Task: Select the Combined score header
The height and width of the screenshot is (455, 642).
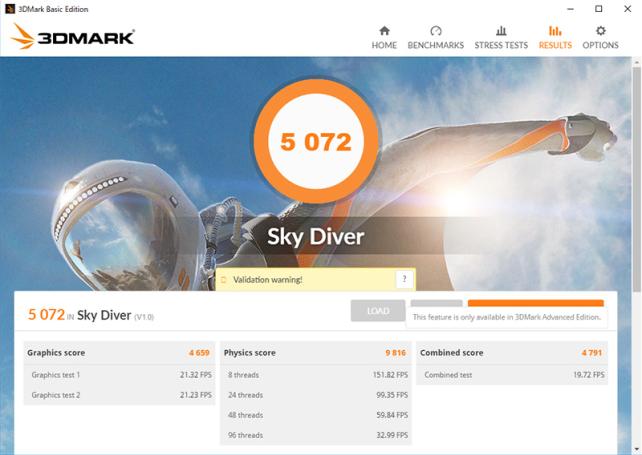Action: 512,353
